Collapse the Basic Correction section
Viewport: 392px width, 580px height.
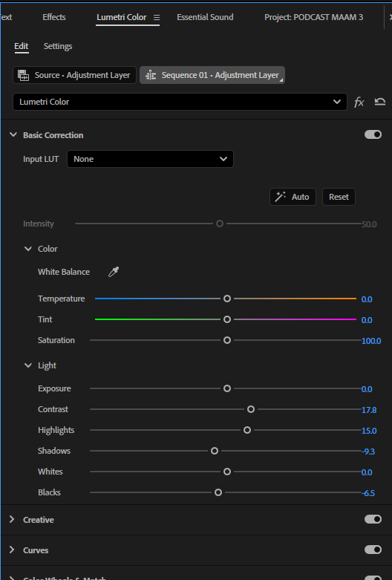(13, 134)
